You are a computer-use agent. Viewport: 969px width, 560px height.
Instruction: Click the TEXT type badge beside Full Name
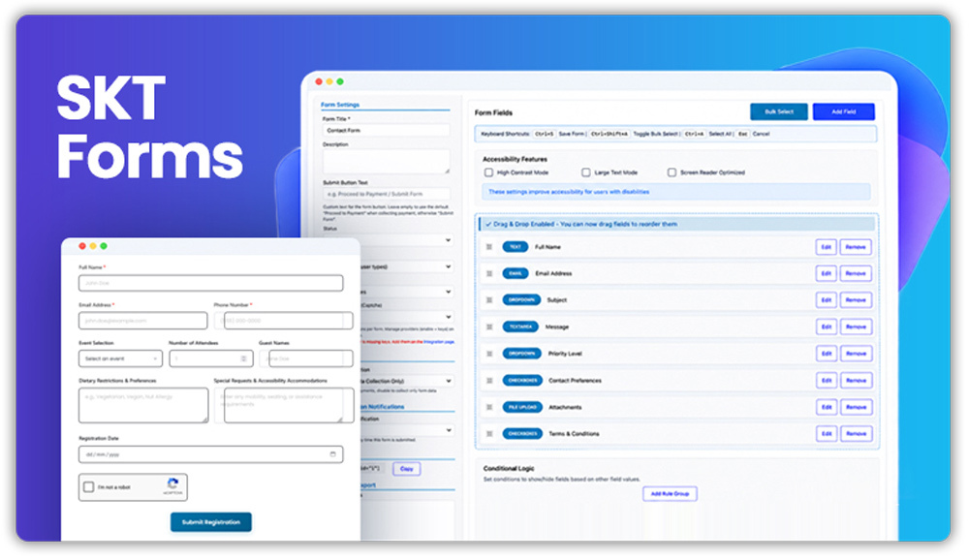516,247
